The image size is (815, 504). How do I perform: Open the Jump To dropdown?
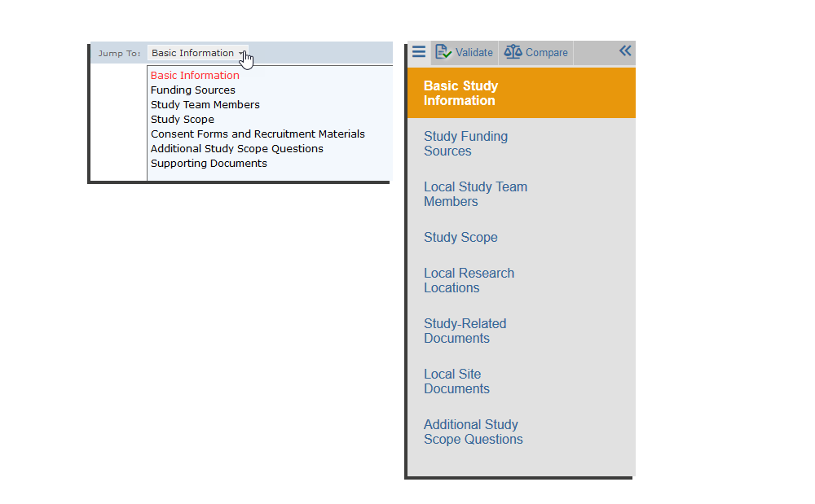tap(197, 53)
